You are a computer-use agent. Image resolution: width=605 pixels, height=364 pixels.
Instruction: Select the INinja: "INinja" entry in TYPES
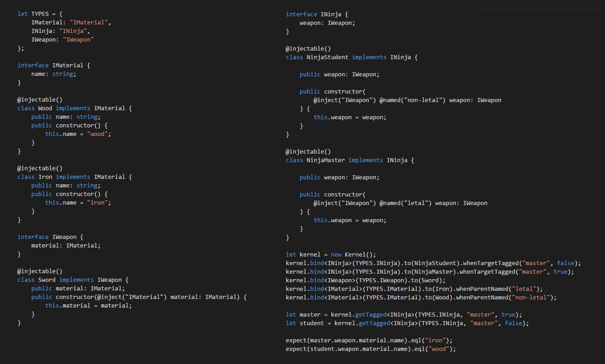[x=61, y=31]
